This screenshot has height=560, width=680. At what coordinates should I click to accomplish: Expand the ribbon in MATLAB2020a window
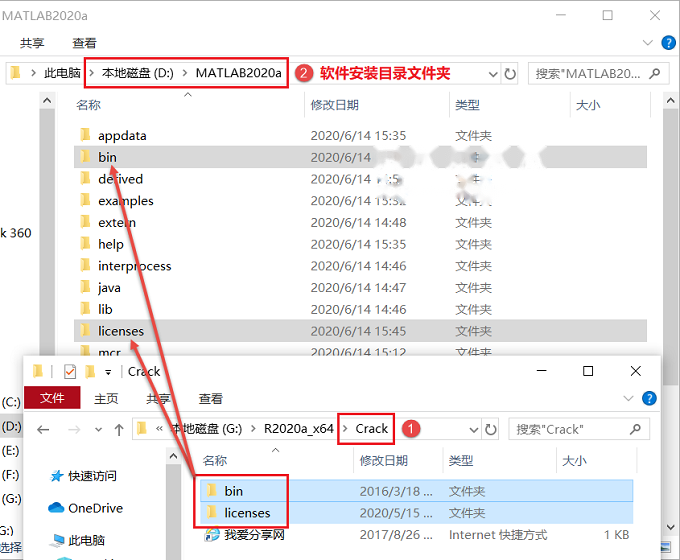(647, 43)
